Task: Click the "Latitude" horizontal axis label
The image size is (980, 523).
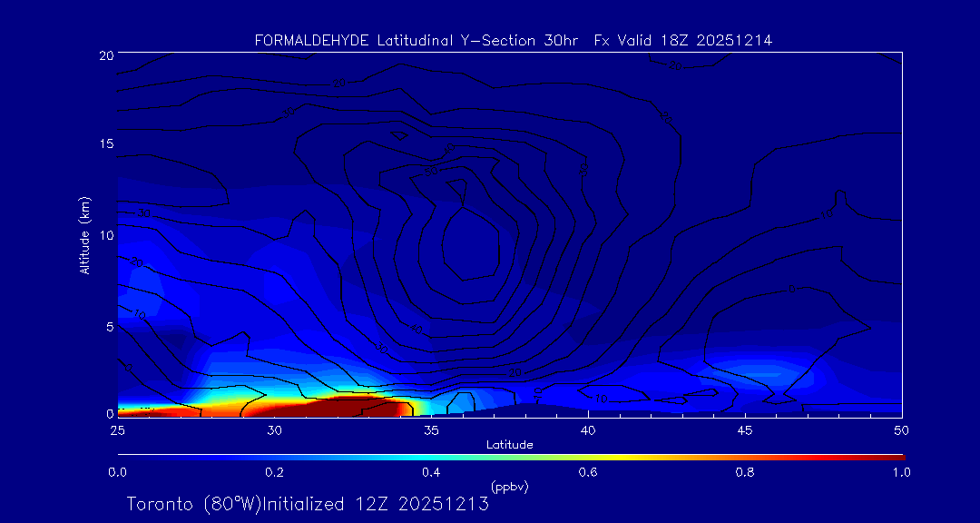Action: tap(509, 444)
